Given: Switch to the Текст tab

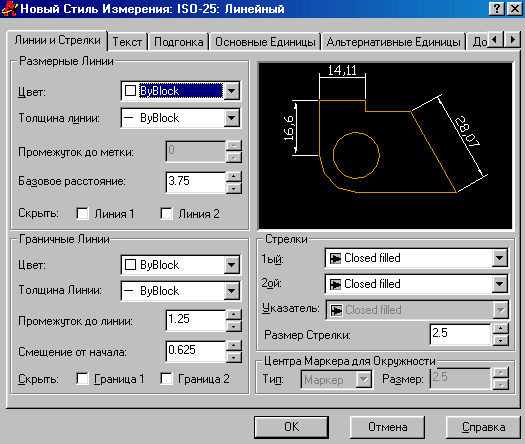Looking at the screenshot, I should pyautogui.click(x=127, y=42).
